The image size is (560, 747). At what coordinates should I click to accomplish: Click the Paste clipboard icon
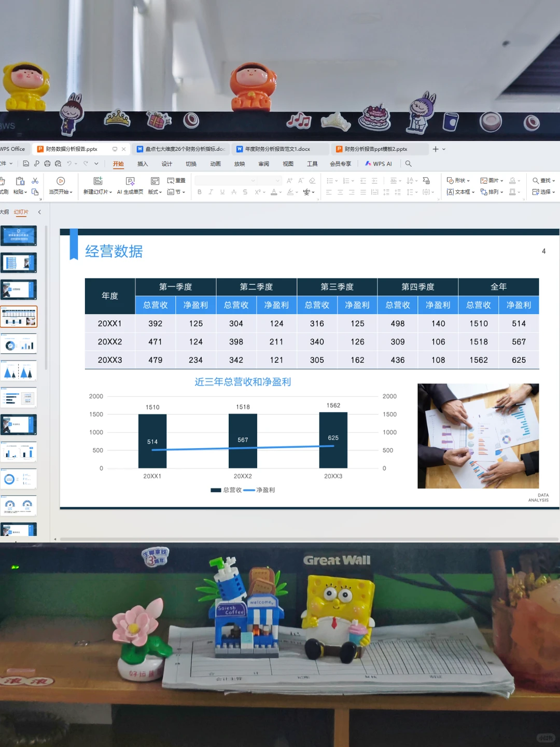point(20,181)
